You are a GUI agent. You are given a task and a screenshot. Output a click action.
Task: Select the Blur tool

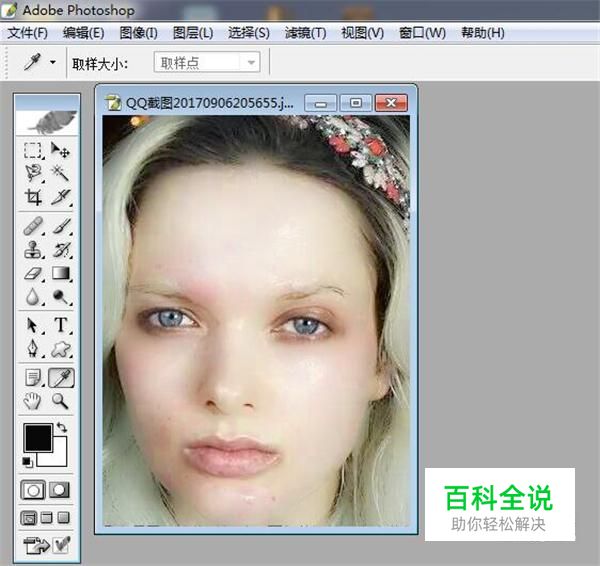click(x=33, y=297)
